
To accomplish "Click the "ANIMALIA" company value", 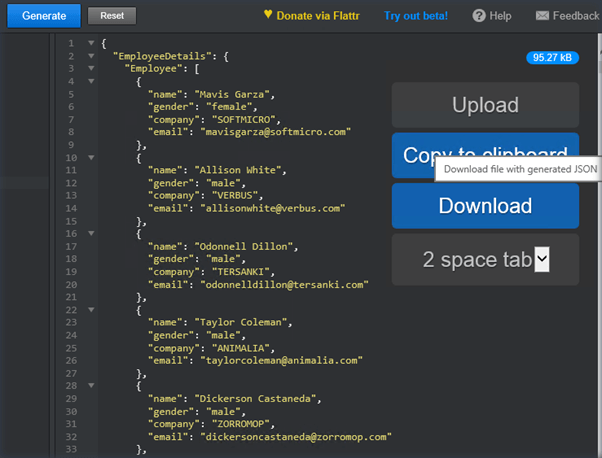I will (x=240, y=348).
